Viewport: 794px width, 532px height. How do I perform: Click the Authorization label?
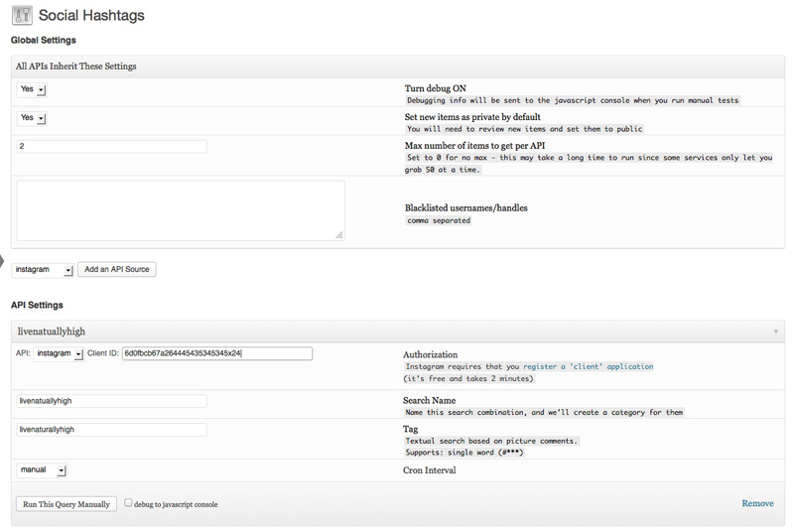tap(430, 355)
